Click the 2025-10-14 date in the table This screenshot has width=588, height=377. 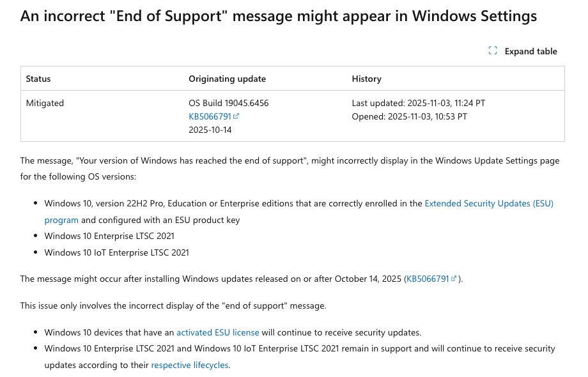[x=210, y=130]
